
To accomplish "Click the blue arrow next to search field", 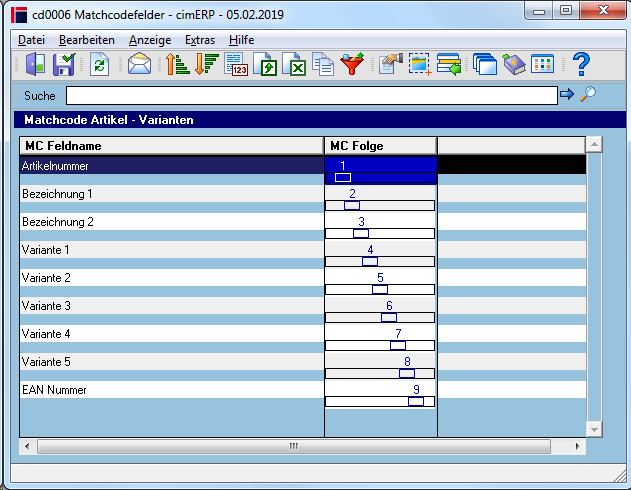I will click(567, 95).
